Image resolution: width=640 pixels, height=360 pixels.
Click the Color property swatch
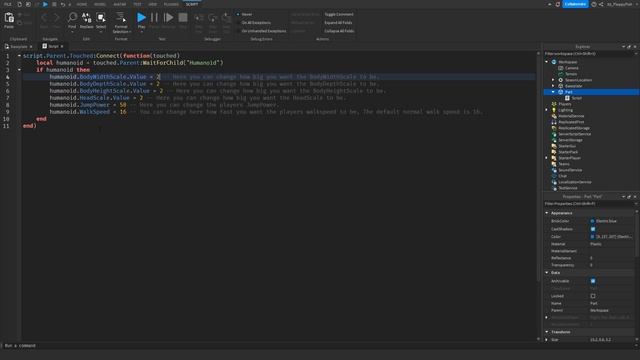592,237
